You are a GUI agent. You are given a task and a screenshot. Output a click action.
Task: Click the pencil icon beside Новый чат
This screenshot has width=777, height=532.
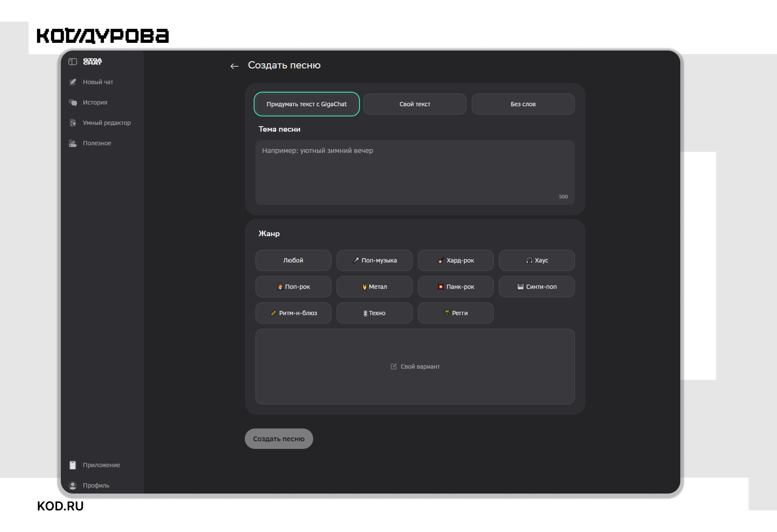(73, 82)
